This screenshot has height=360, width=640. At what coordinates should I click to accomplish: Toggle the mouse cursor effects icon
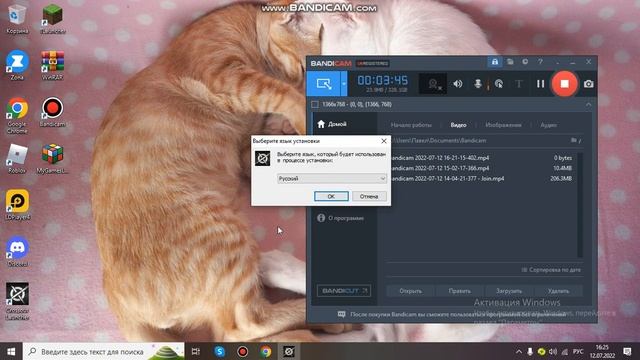click(499, 84)
